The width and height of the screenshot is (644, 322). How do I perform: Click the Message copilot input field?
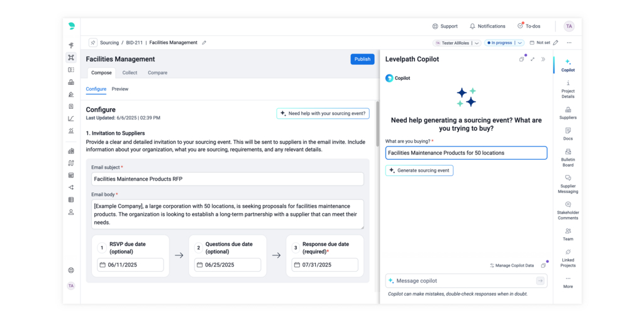pos(462,281)
